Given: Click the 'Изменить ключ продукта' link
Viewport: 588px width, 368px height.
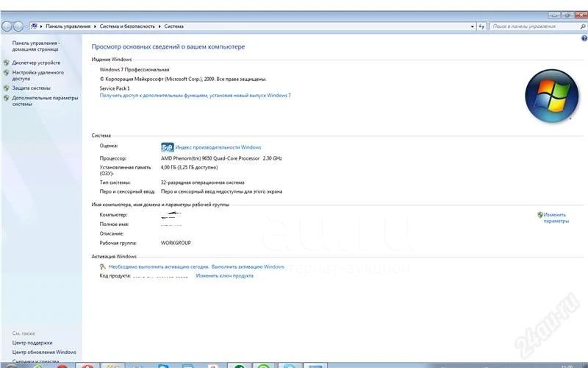Looking at the screenshot, I should click(x=225, y=275).
